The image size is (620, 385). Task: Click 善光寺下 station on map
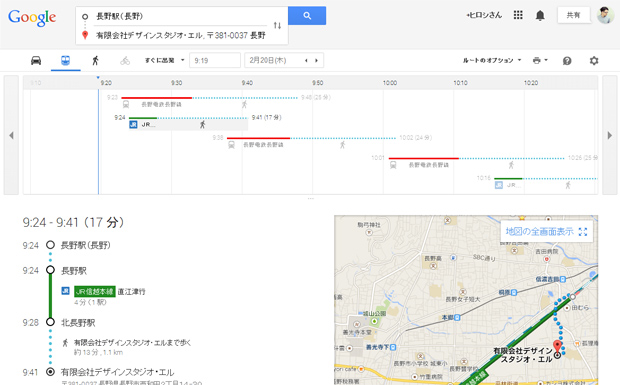pos(381,347)
